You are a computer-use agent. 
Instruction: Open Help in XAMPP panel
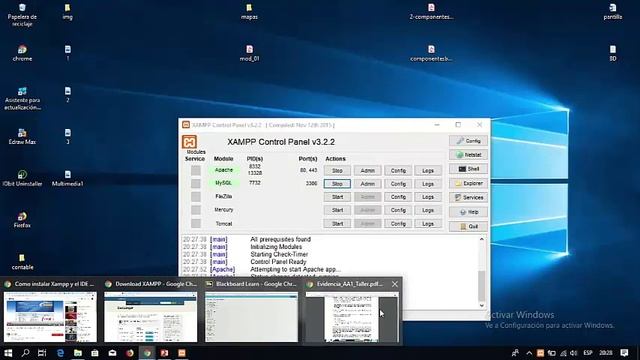tap(468, 212)
